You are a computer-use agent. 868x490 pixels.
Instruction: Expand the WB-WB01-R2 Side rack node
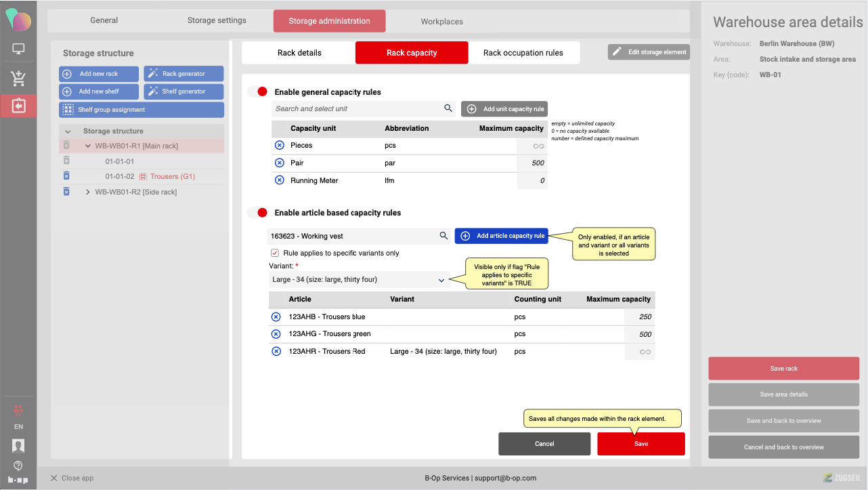[x=88, y=192]
